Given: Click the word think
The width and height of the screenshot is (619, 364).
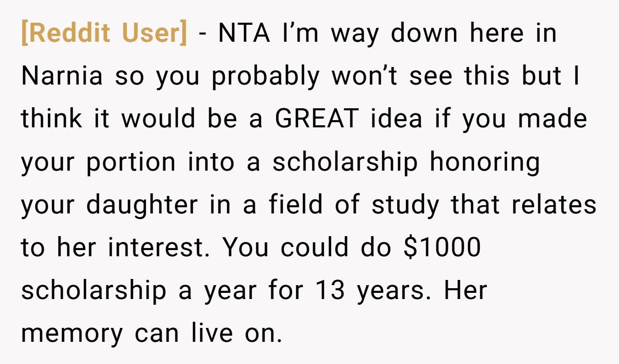Looking at the screenshot, I should pos(52,119).
